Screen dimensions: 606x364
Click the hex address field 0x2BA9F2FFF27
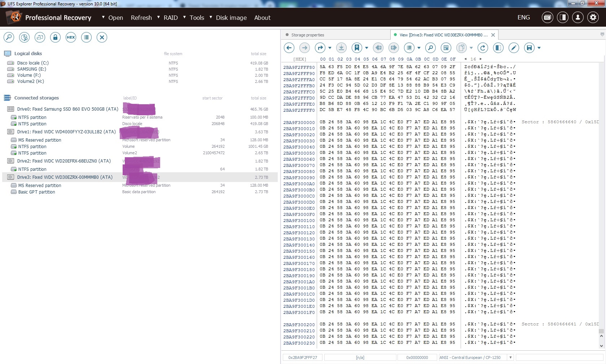pyautogui.click(x=303, y=358)
